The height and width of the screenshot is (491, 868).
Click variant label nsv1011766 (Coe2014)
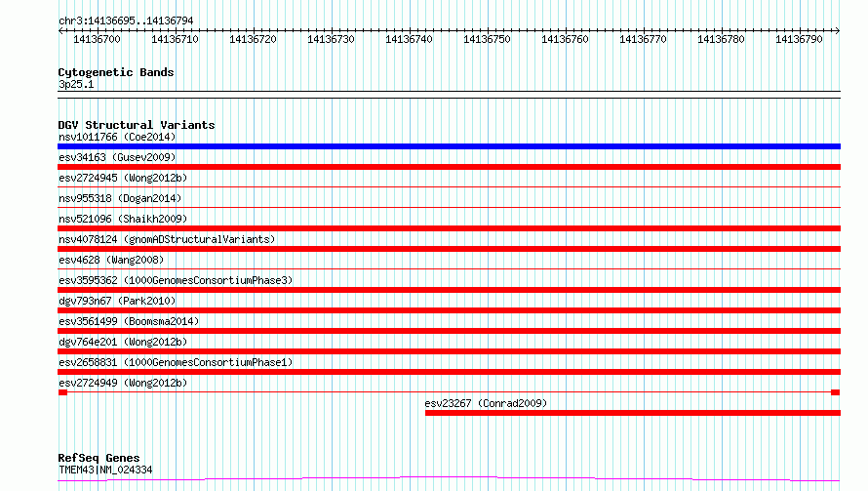(117, 137)
